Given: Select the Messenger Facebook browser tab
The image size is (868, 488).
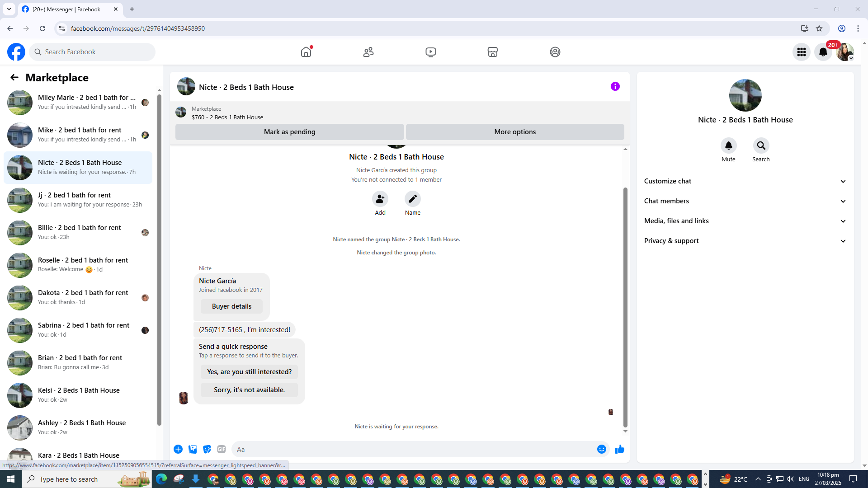Looking at the screenshot, I should 70,9.
